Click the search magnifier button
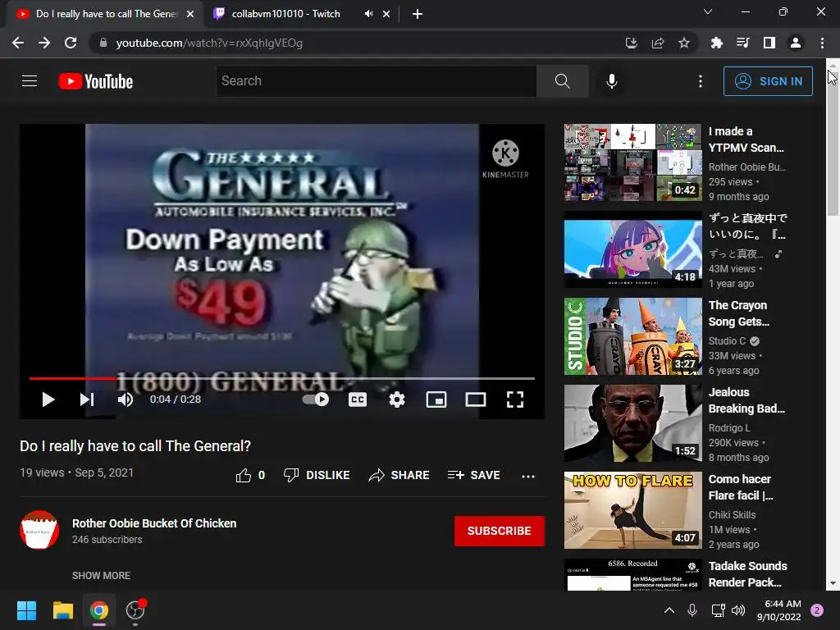840x630 pixels. point(562,81)
